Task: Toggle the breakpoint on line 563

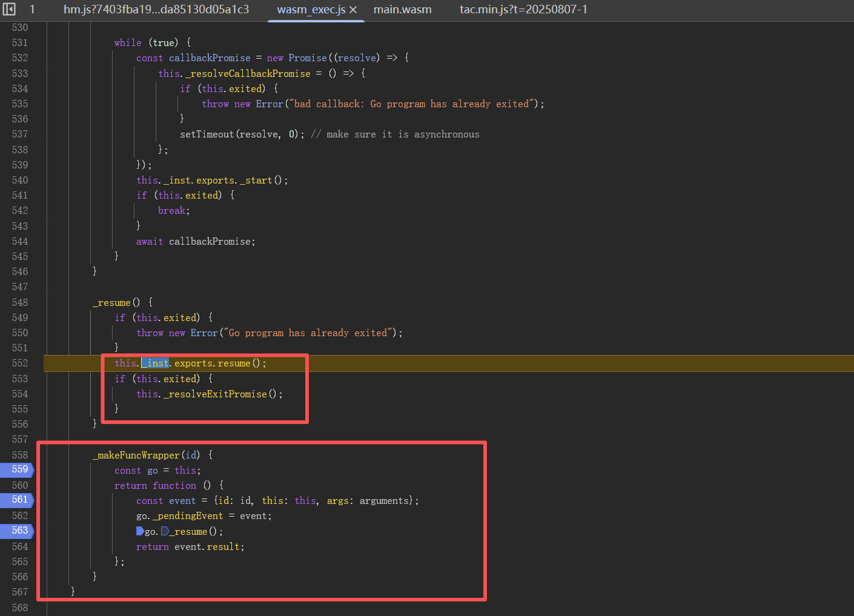Action: click(x=19, y=531)
